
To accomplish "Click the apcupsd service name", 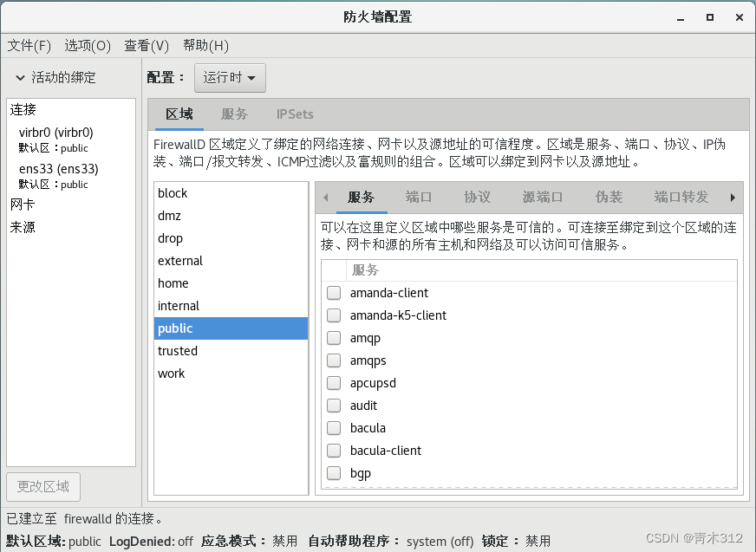I will [x=373, y=383].
